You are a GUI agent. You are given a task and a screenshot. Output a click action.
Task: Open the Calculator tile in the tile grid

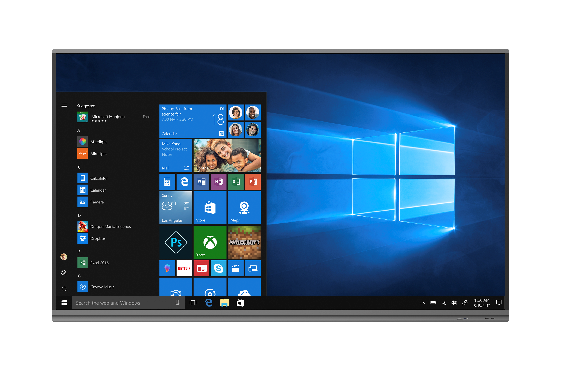coord(167,181)
